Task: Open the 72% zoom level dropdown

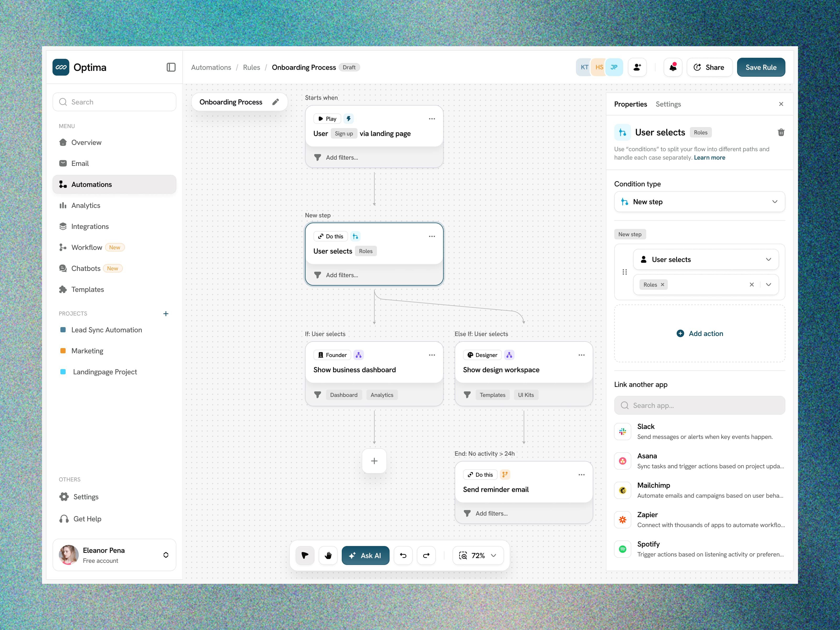Action: [478, 555]
